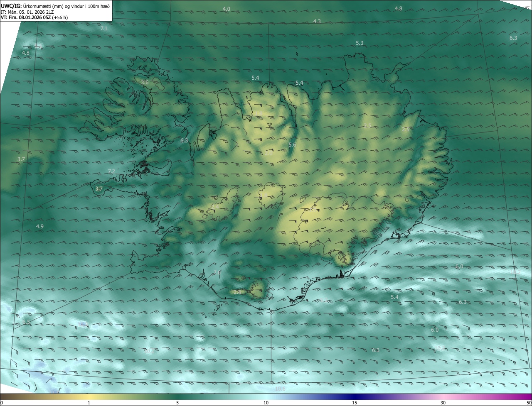Click the 4.0 value label
Viewport: 532px width, 406px height.
tap(226, 9)
